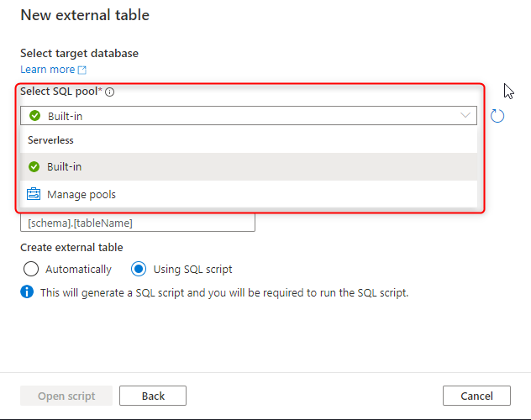The width and height of the screenshot is (531, 420).
Task: Click the info icon next to Select SQL pool
Action: tap(110, 92)
